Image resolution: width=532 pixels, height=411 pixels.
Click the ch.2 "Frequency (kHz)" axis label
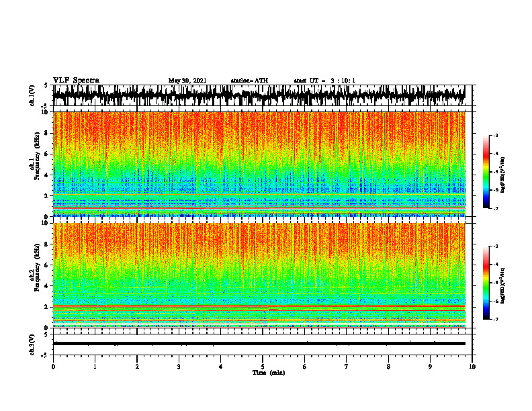37,267
